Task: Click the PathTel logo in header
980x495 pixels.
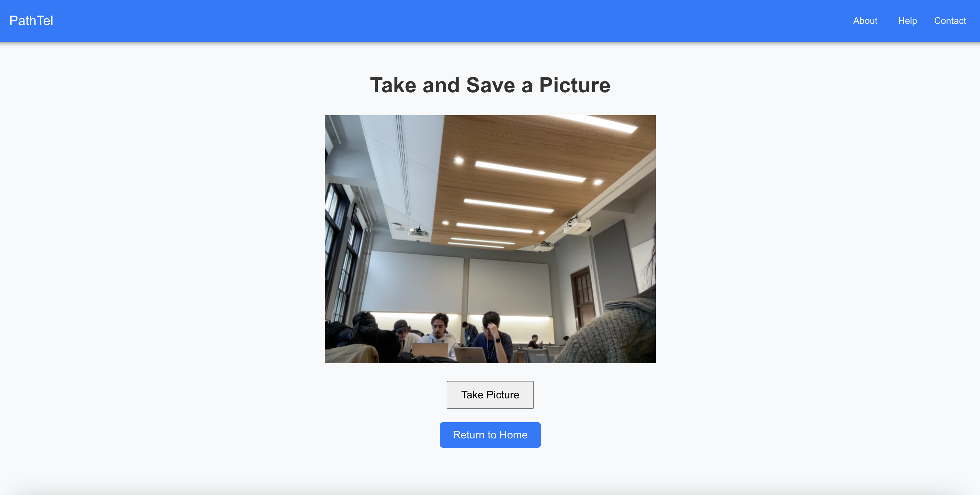Action: tap(31, 21)
